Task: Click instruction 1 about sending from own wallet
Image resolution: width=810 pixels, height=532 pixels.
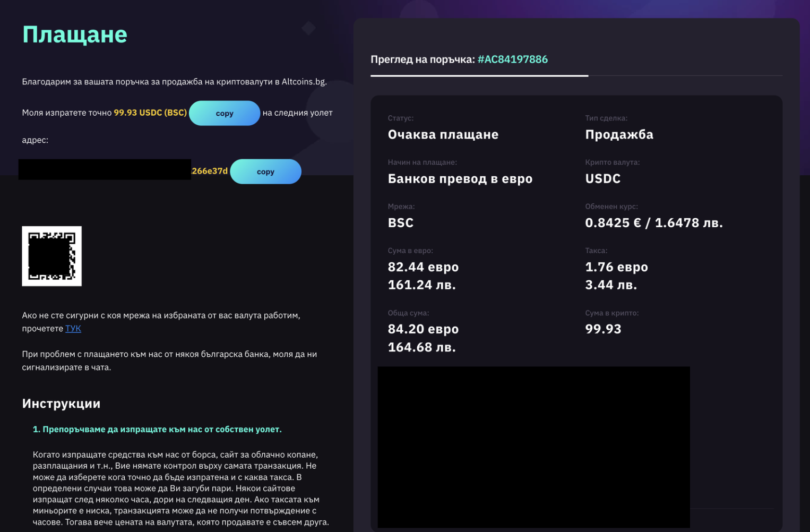Action: coord(157,429)
